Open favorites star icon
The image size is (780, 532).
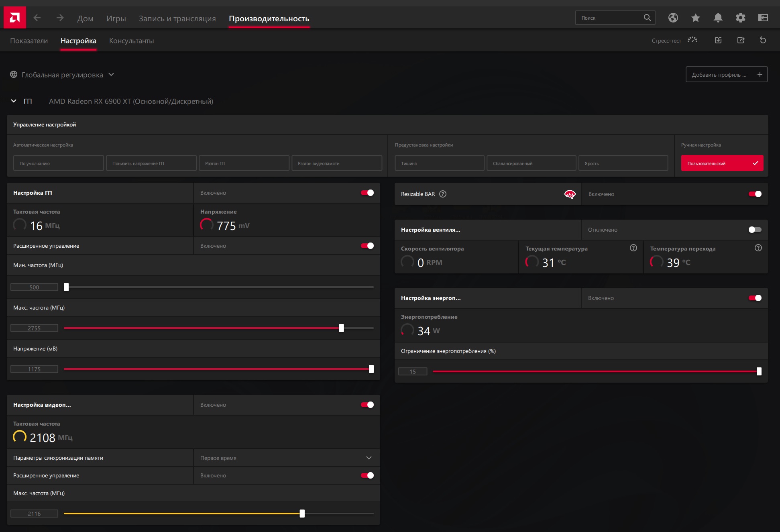[696, 18]
